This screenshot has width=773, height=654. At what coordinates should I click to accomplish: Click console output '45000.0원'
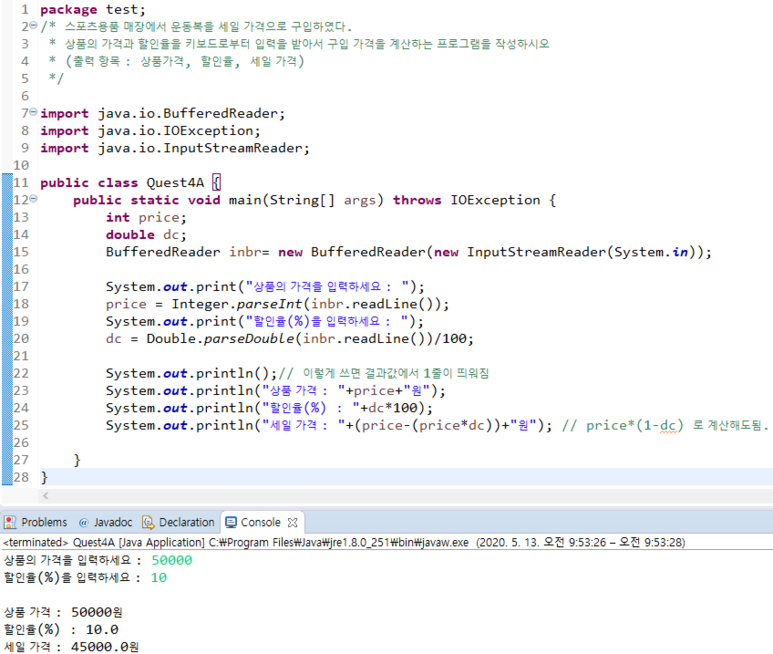(x=105, y=647)
